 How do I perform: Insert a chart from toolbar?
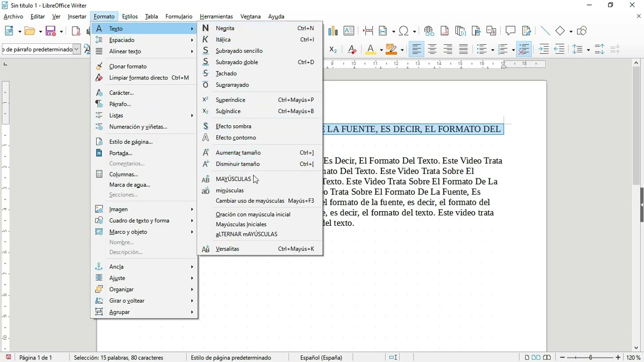coord(333,31)
